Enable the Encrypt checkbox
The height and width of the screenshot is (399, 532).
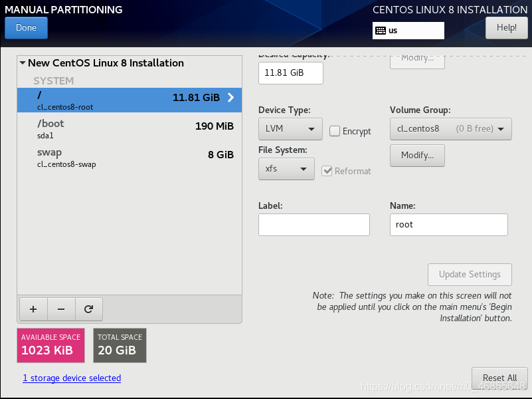pos(335,131)
